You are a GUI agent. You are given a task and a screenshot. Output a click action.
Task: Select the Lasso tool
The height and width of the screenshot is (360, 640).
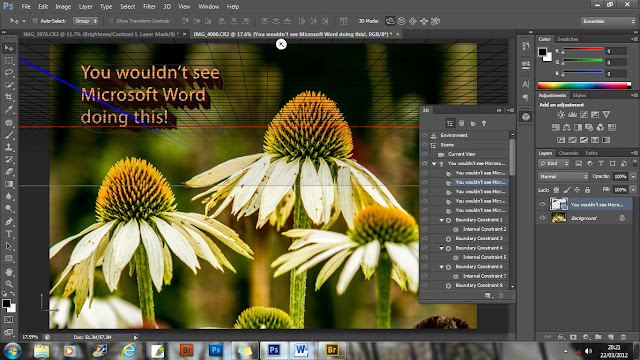click(x=9, y=73)
